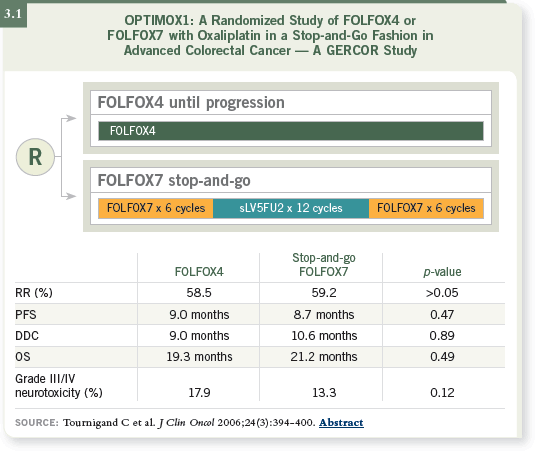The width and height of the screenshot is (540, 453).
Task: Select the PFS row label
Action: [26, 315]
